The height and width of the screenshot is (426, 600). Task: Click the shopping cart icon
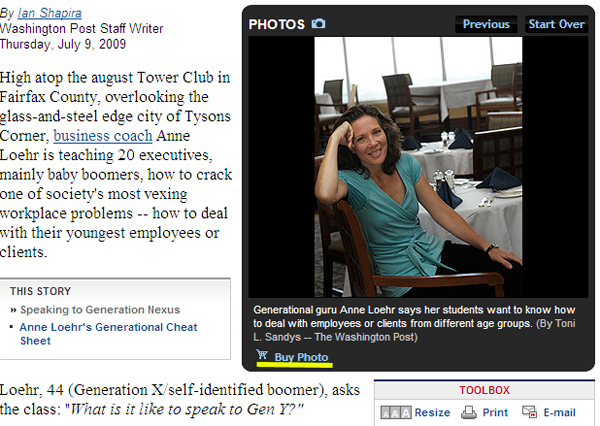point(262,354)
